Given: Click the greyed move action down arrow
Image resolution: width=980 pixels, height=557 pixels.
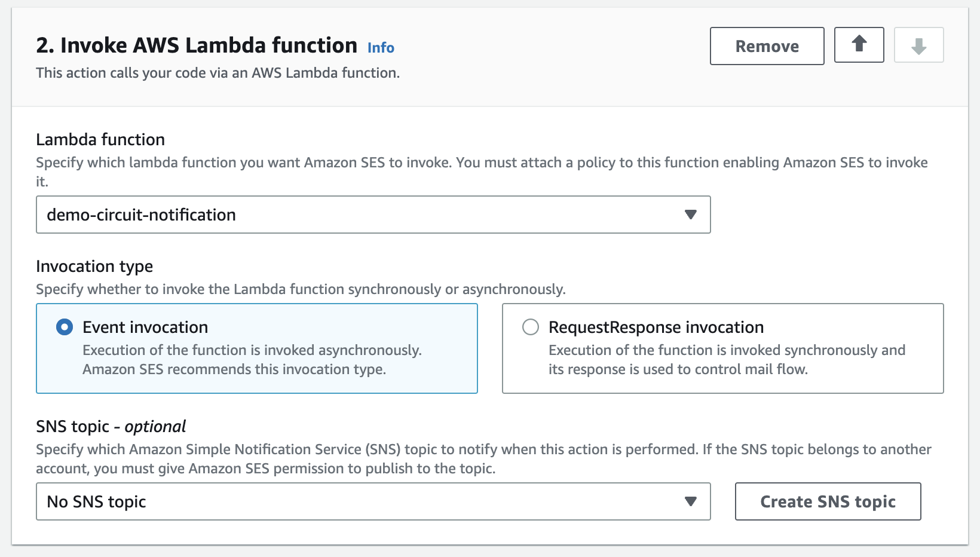Looking at the screenshot, I should (918, 45).
